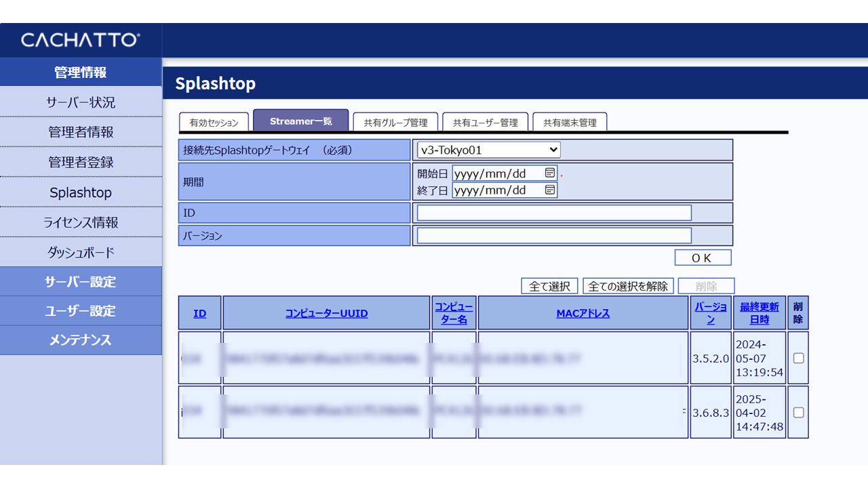The image size is (868, 488).
Task: Check delete box for version 3.5.2.0 row
Action: coord(798,358)
